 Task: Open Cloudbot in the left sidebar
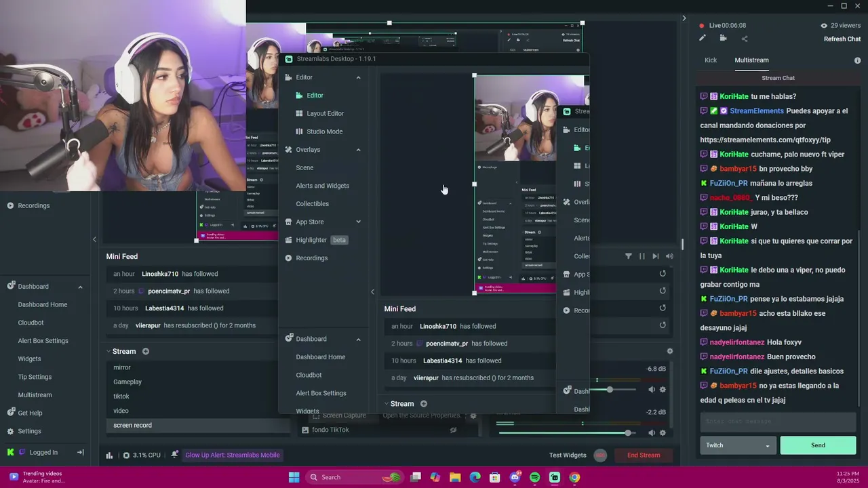point(31,323)
